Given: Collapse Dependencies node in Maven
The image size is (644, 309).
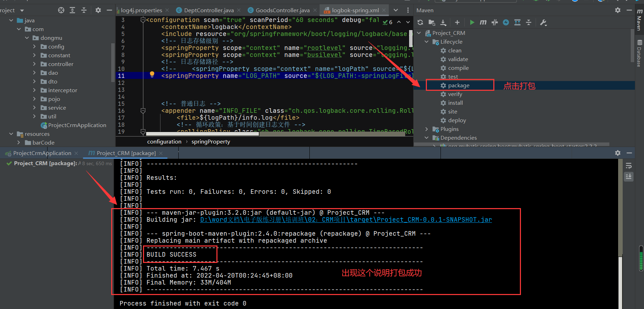Looking at the screenshot, I should (427, 138).
